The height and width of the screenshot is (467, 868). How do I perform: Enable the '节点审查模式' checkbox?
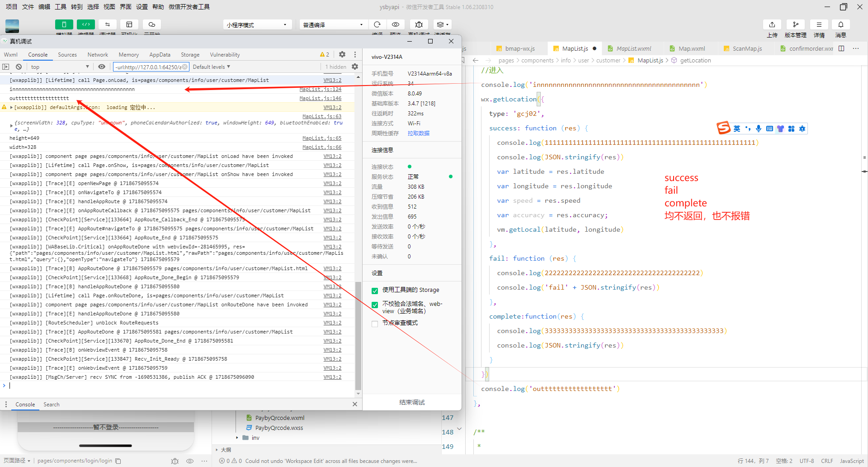click(x=375, y=324)
